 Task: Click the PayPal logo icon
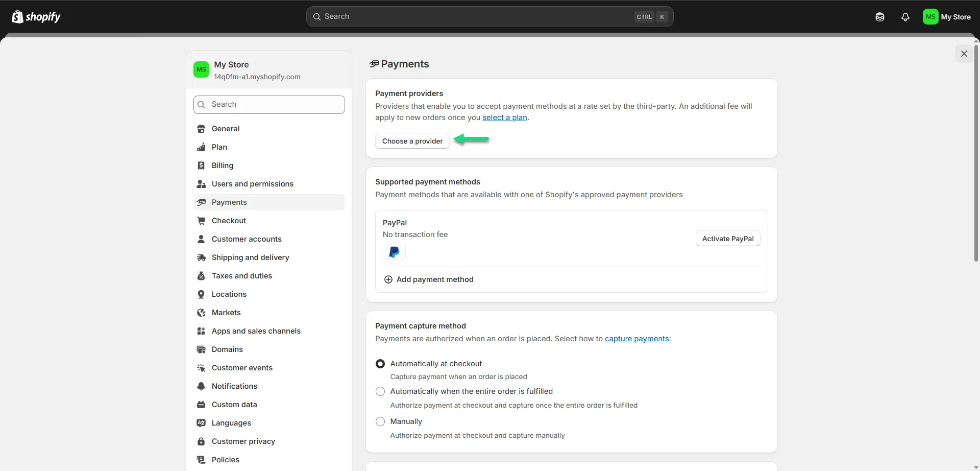click(x=394, y=252)
